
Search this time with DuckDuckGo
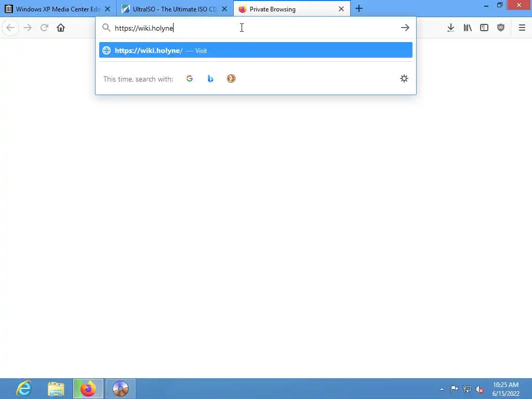(231, 79)
